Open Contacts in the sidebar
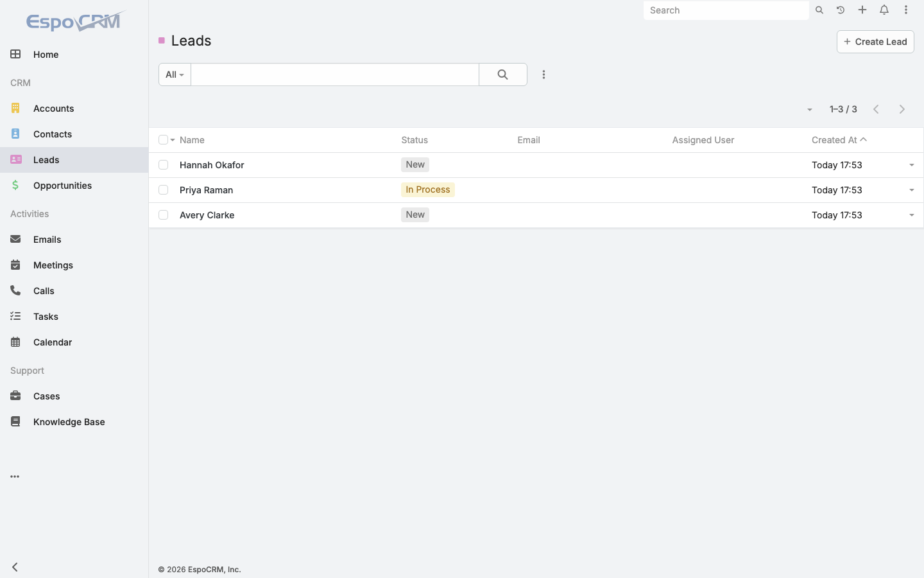Image resolution: width=924 pixels, height=578 pixels. click(x=74, y=134)
